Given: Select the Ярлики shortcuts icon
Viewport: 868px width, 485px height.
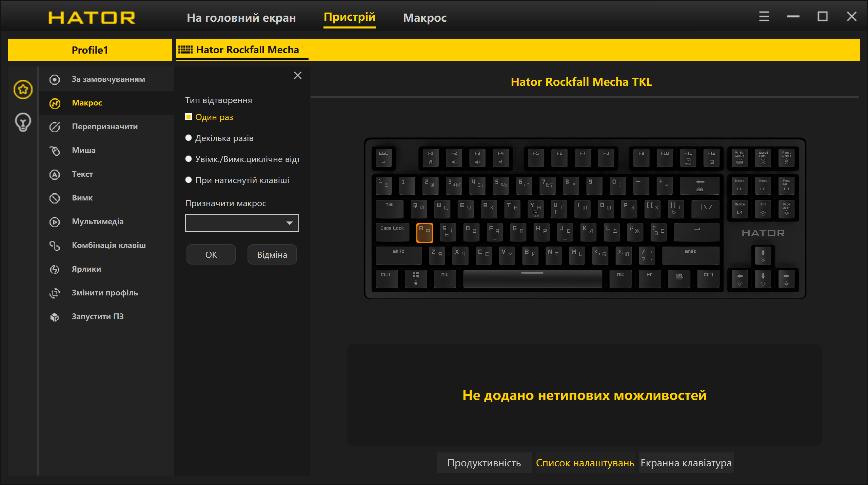Looking at the screenshot, I should (x=55, y=269).
